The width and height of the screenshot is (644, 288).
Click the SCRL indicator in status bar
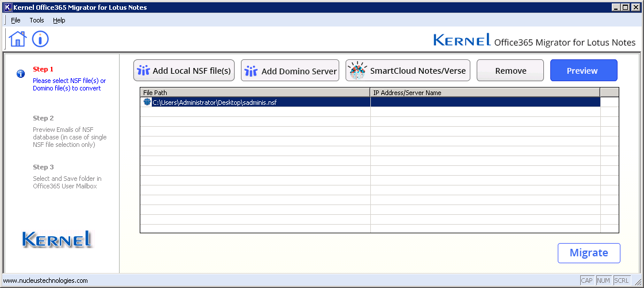coord(622,281)
